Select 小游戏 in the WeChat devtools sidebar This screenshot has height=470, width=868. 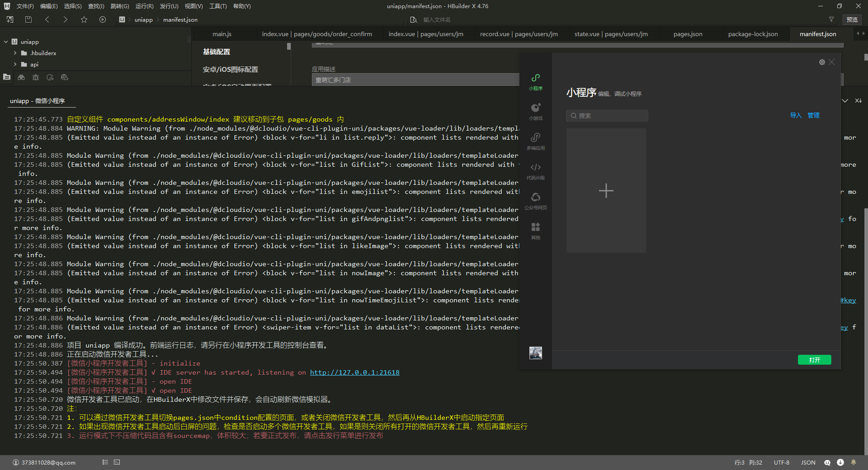(x=536, y=112)
